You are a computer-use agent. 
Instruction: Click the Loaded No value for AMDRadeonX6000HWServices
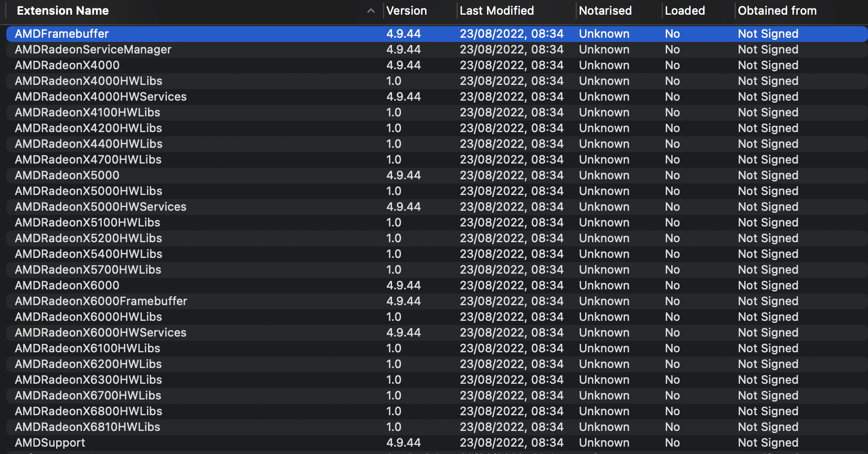tap(672, 332)
